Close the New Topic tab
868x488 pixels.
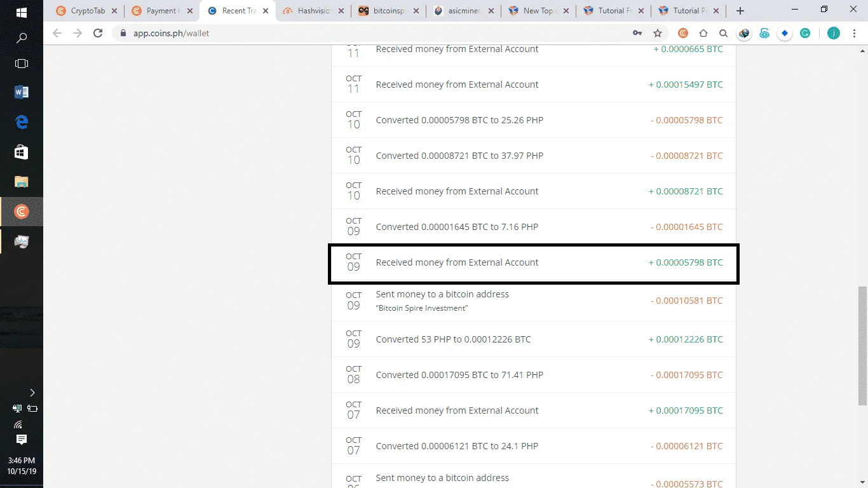pyautogui.click(x=567, y=11)
